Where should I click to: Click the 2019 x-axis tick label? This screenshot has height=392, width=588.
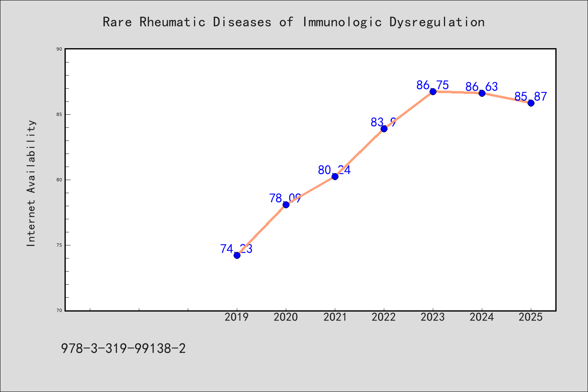(237, 317)
